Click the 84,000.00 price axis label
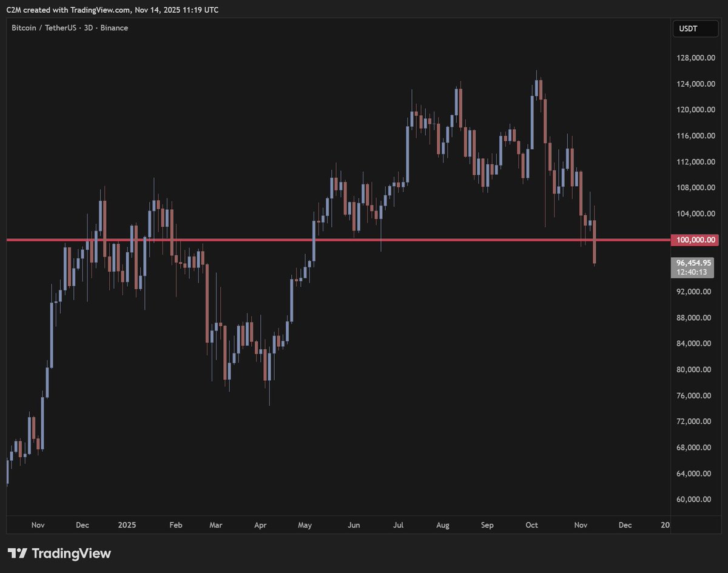The height and width of the screenshot is (573, 728). click(x=695, y=344)
